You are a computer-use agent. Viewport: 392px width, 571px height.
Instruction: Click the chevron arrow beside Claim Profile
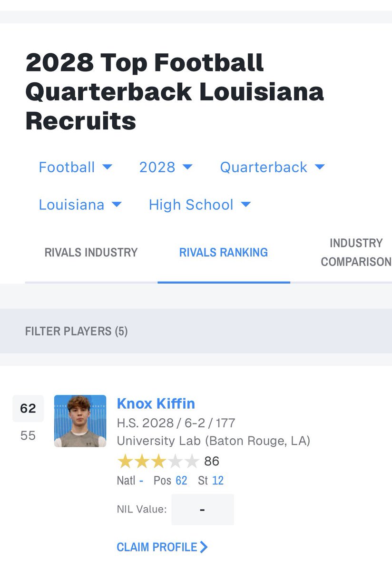(x=204, y=547)
